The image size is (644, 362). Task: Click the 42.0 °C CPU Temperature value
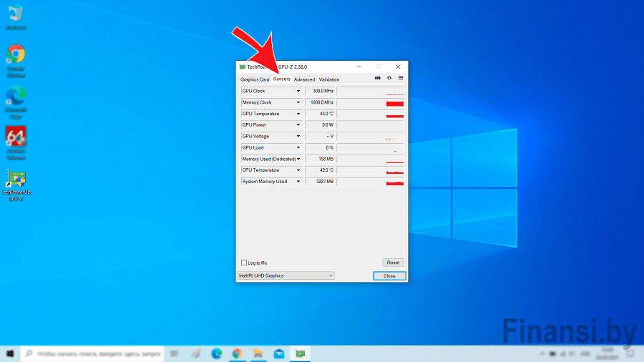pyautogui.click(x=320, y=170)
